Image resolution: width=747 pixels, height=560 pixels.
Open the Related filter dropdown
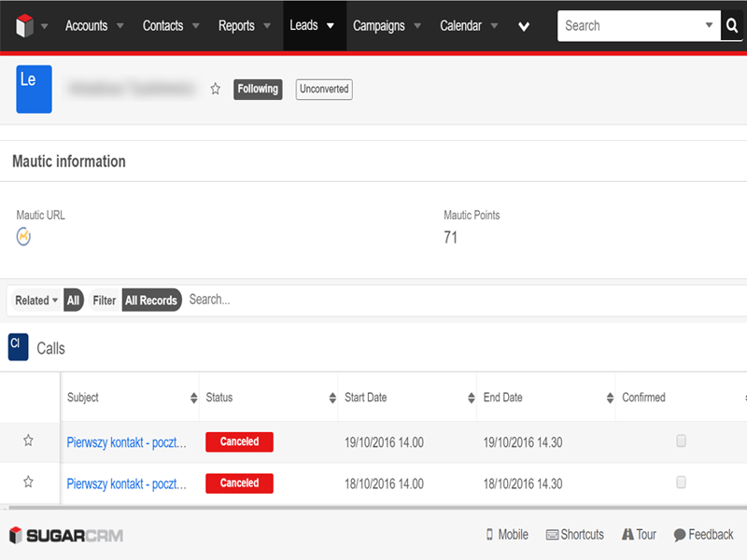[x=36, y=301]
